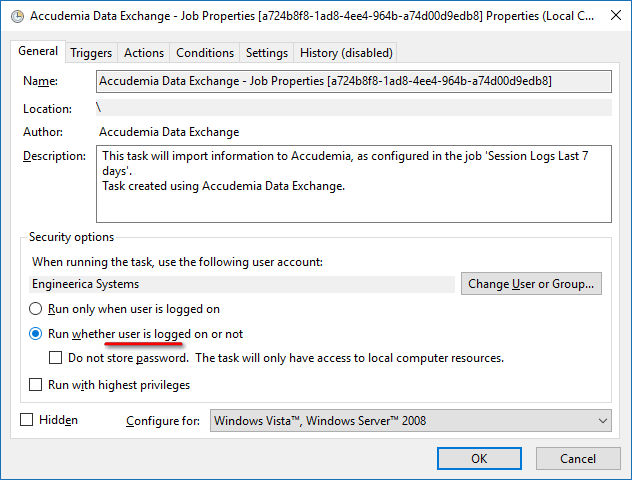This screenshot has height=480, width=632.
Task: Click the Name label
Action: coord(40,81)
